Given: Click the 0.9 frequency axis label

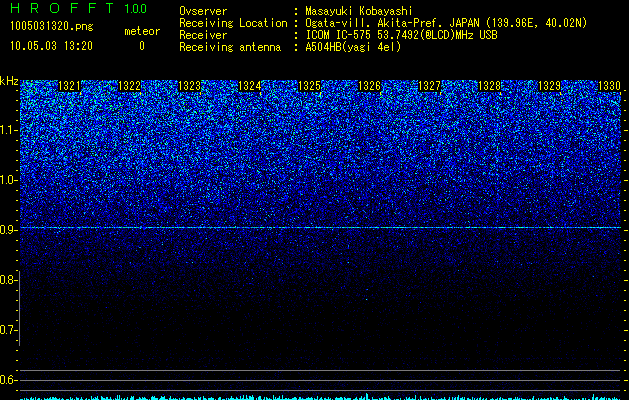Looking at the screenshot, I should coord(8,230).
